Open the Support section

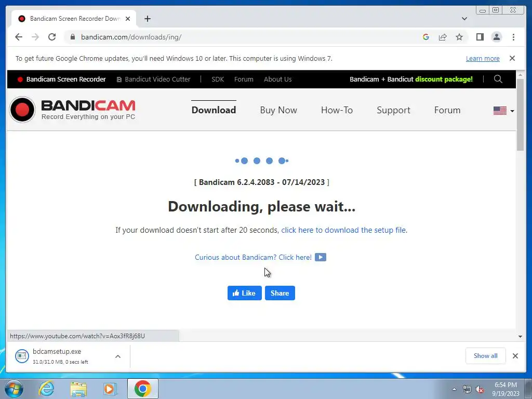(x=393, y=110)
